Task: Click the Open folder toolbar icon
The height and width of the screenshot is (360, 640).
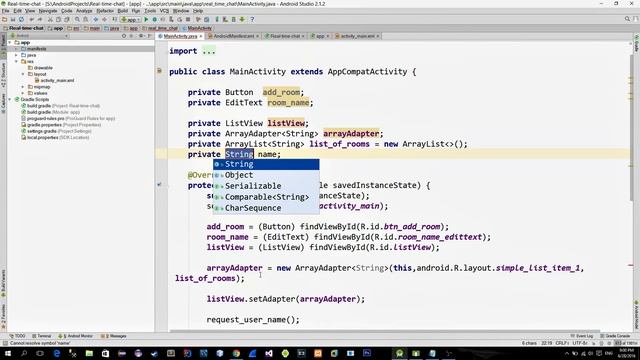Action: (x=4, y=19)
